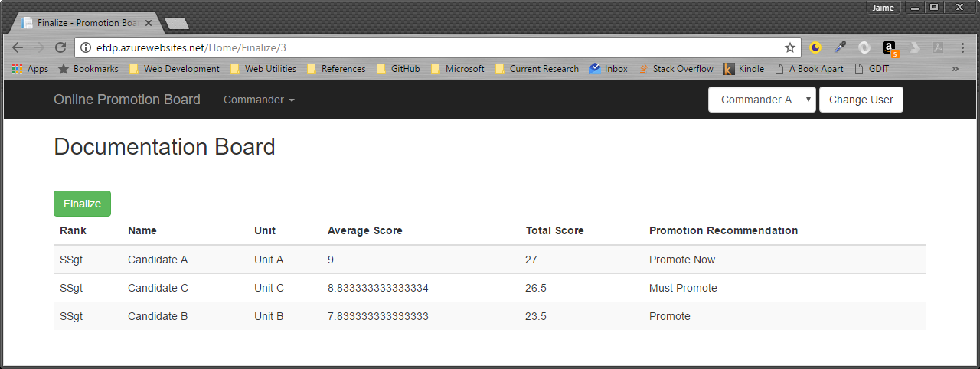Open the Commander A user select box
This screenshot has height=369, width=980.
pos(761,100)
